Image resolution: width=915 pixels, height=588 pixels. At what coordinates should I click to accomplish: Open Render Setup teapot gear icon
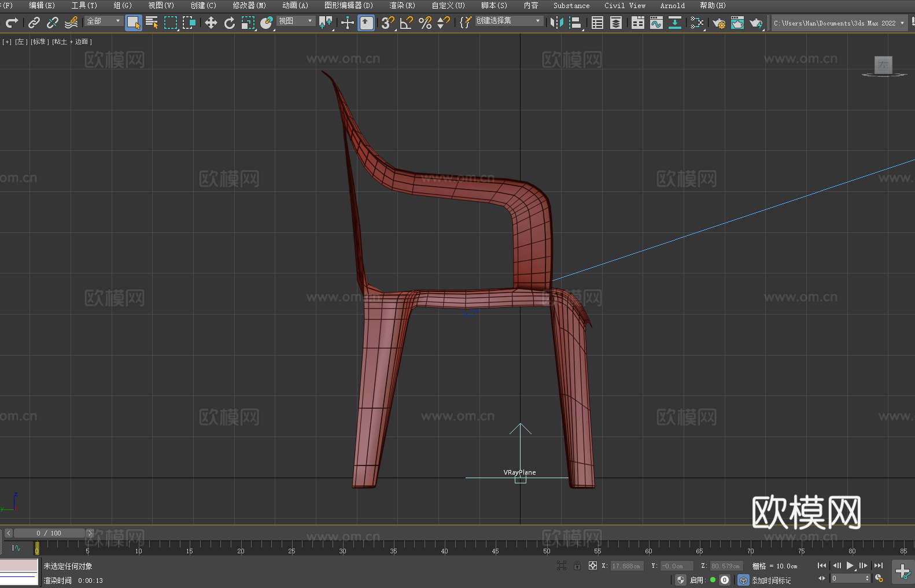pos(719,23)
